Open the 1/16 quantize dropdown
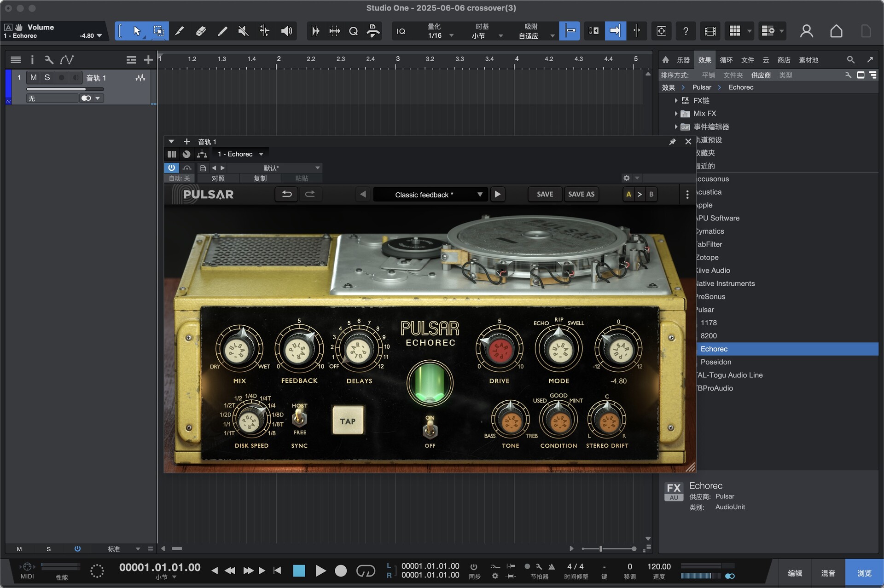 [x=440, y=35]
